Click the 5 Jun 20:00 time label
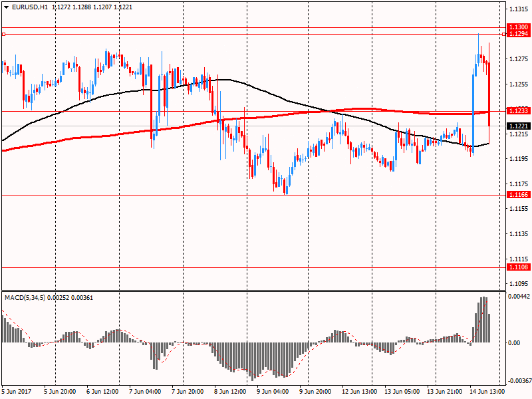The width and height of the screenshot is (532, 399). click(x=60, y=391)
